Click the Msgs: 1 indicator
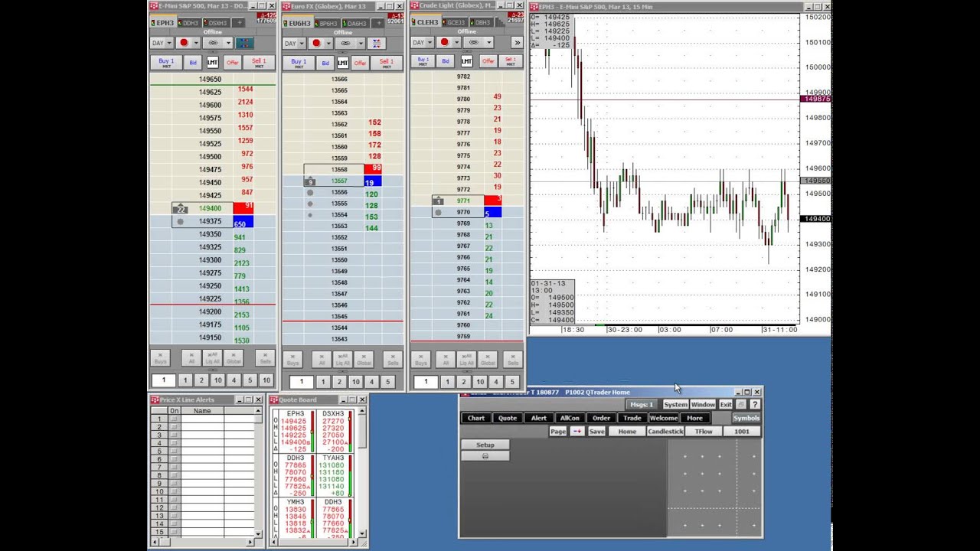 click(x=642, y=404)
